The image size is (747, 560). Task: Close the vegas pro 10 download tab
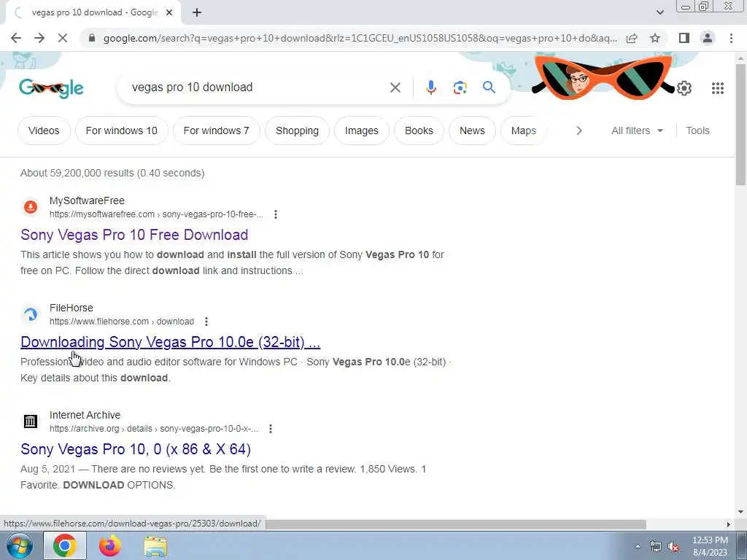[169, 13]
